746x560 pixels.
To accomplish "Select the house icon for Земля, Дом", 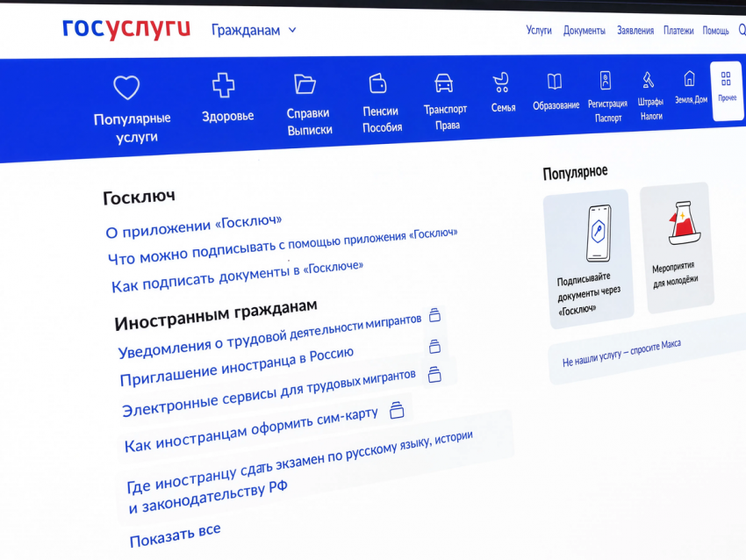I will coord(689,78).
